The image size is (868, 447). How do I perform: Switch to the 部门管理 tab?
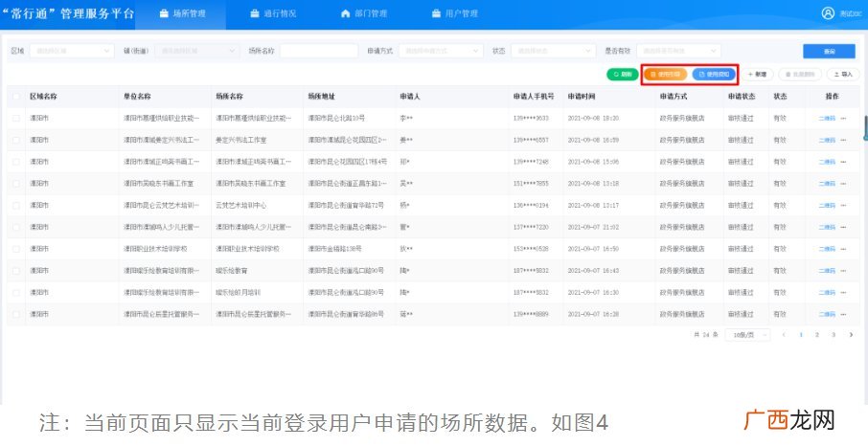(364, 13)
